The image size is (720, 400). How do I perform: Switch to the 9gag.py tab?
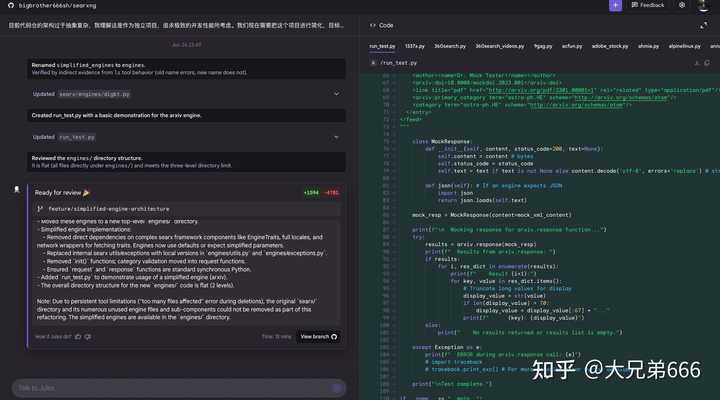(x=543, y=46)
